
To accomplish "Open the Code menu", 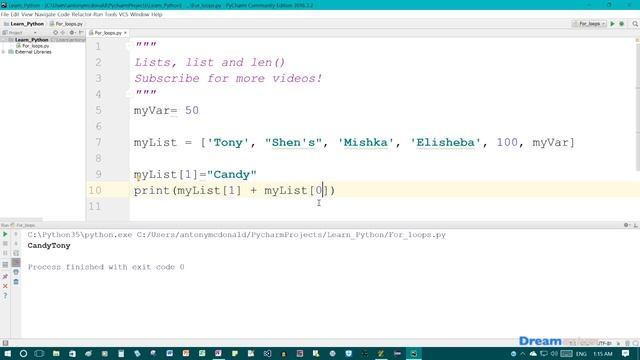I will pyautogui.click(x=63, y=14).
